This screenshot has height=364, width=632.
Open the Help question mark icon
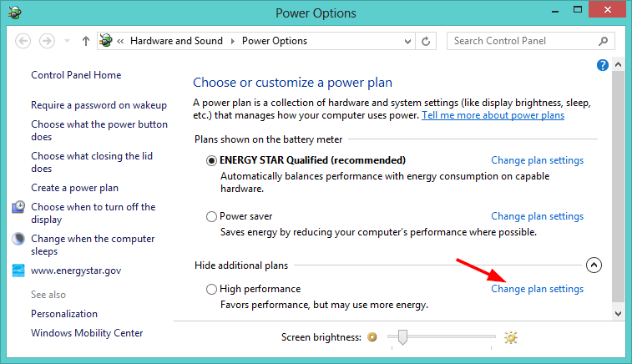pyautogui.click(x=602, y=65)
